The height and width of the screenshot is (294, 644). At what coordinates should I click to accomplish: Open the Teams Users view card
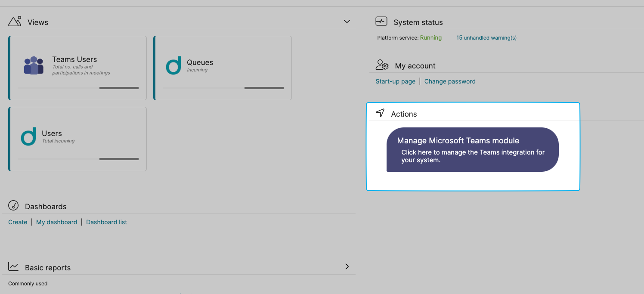click(x=77, y=68)
